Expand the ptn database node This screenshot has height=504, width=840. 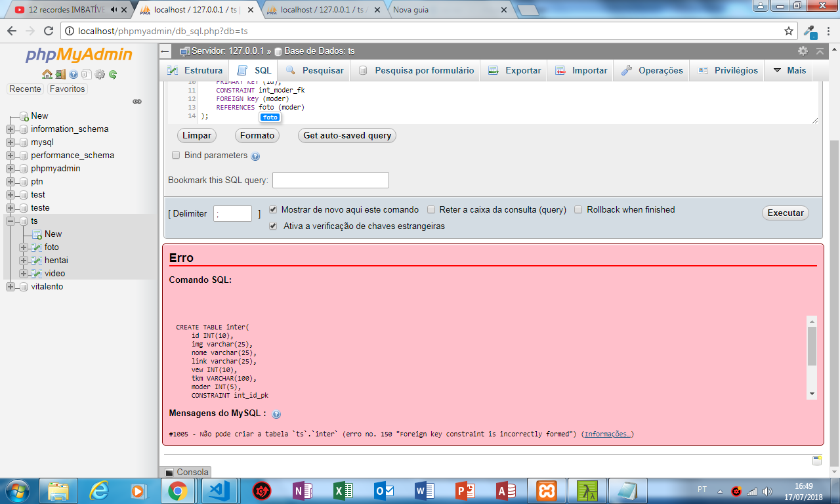tap(10, 182)
